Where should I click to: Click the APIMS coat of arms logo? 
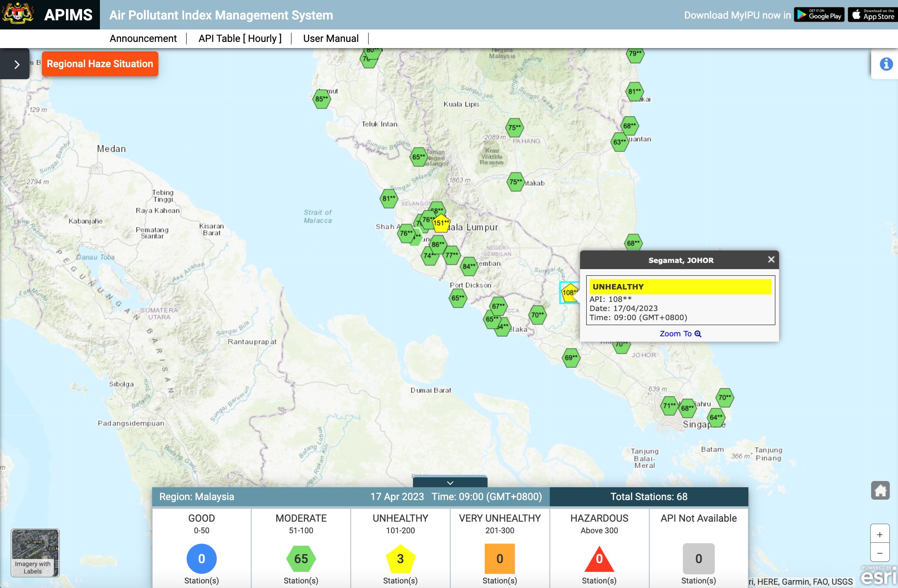click(x=17, y=15)
